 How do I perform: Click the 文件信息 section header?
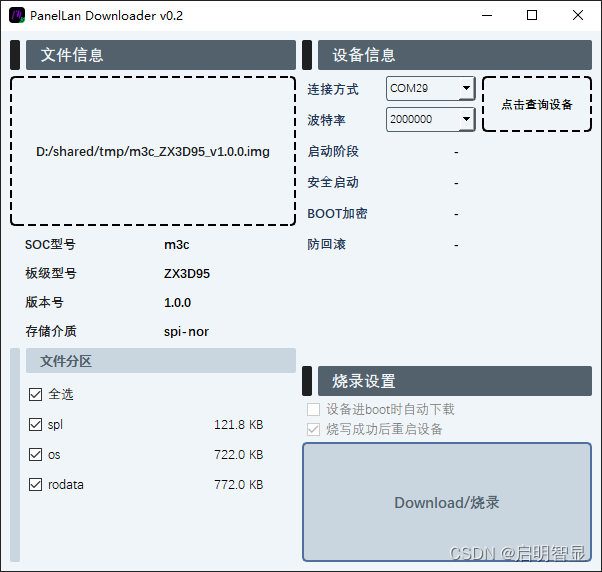point(161,55)
